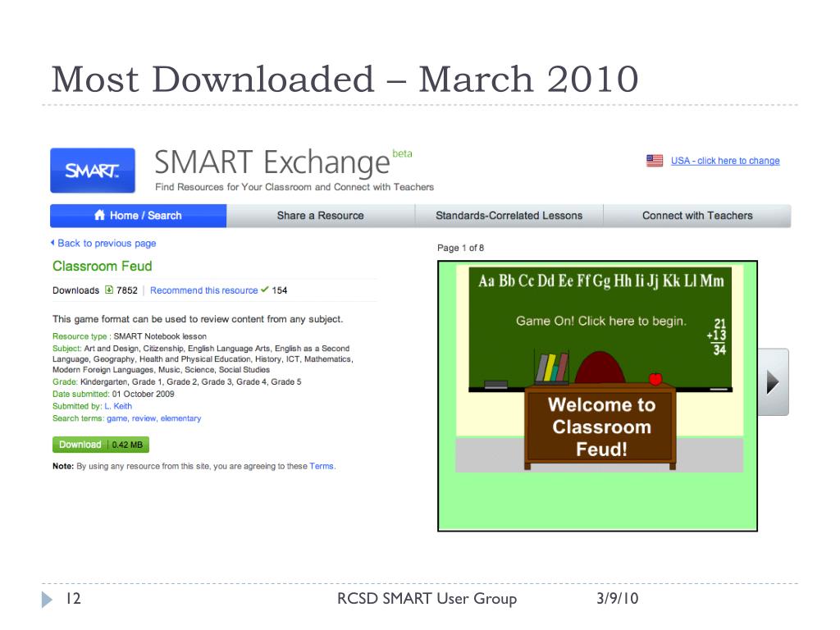The width and height of the screenshot is (840, 630).
Task: Click 'Game On! Click here to begin.' text
Action: [600, 321]
